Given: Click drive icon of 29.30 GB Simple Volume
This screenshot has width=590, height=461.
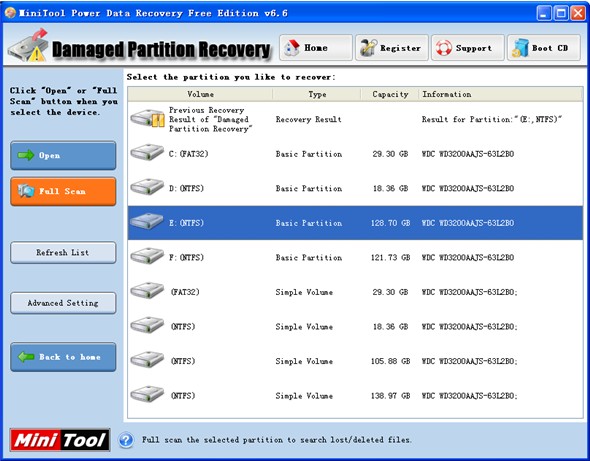Looking at the screenshot, I should (147, 291).
